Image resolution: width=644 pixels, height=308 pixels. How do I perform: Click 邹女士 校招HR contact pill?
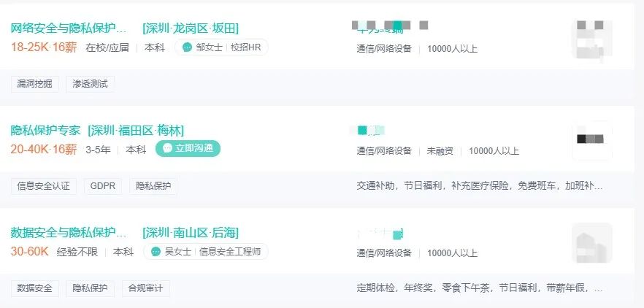pos(221,47)
